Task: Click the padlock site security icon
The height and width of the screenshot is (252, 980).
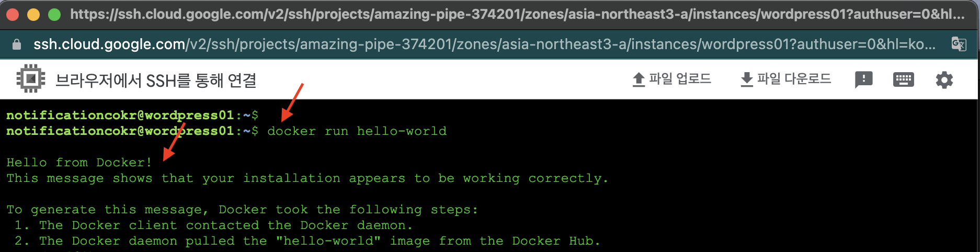Action: pos(17,44)
